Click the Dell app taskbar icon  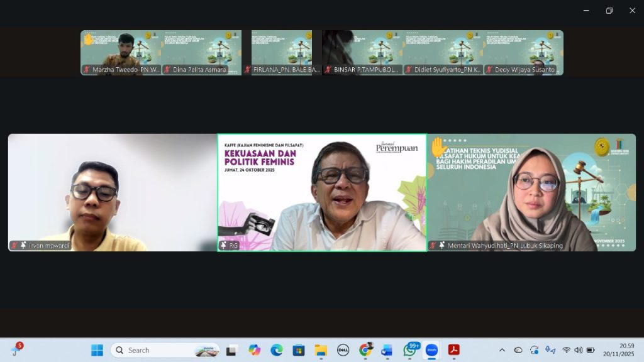coord(343,350)
